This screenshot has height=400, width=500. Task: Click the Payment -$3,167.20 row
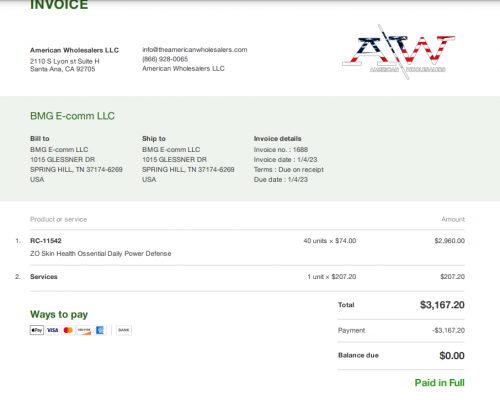401,330
